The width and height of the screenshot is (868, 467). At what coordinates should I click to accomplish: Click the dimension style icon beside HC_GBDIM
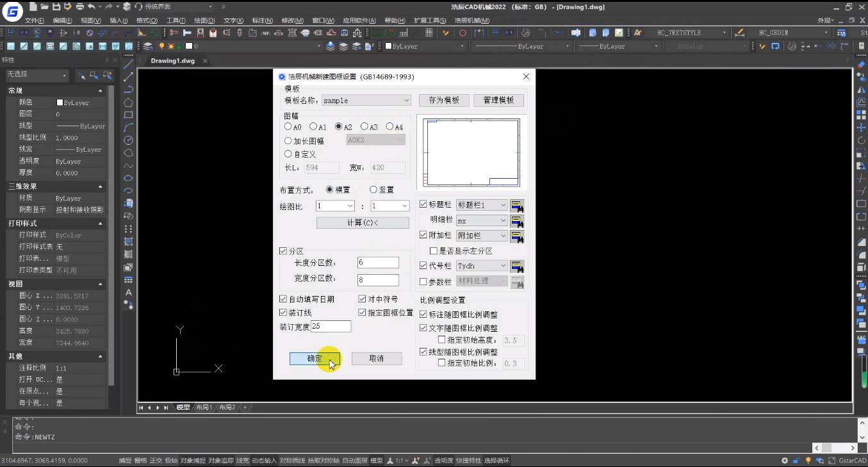(x=740, y=33)
